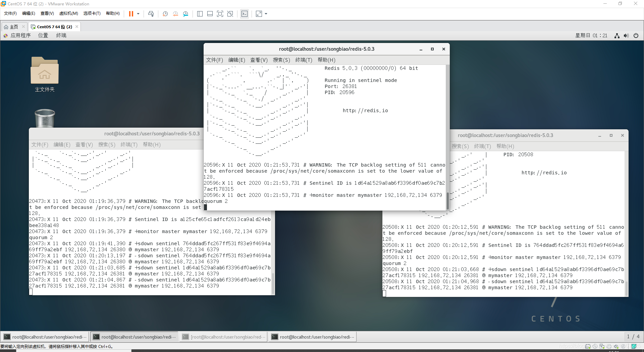
Task: Click the clock showing 星期日 01:21
Action: click(591, 36)
